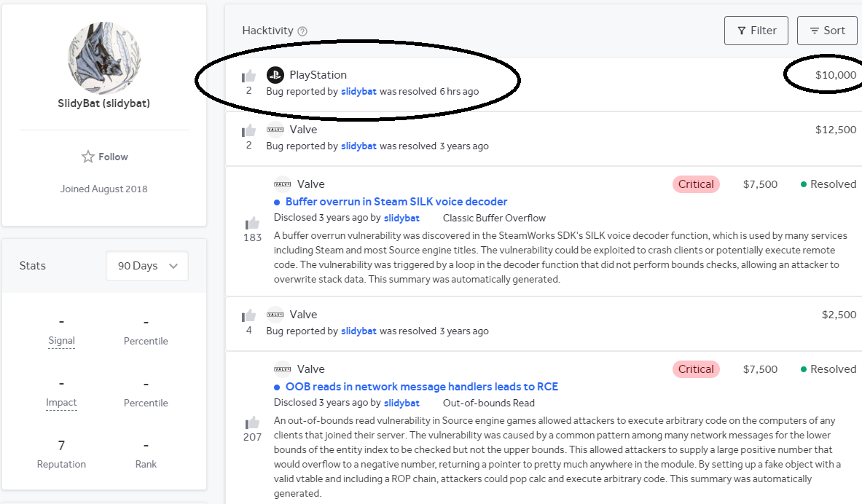The height and width of the screenshot is (504, 862).
Task: Open slidybat link under Buffer overrun report
Action: [x=402, y=218]
